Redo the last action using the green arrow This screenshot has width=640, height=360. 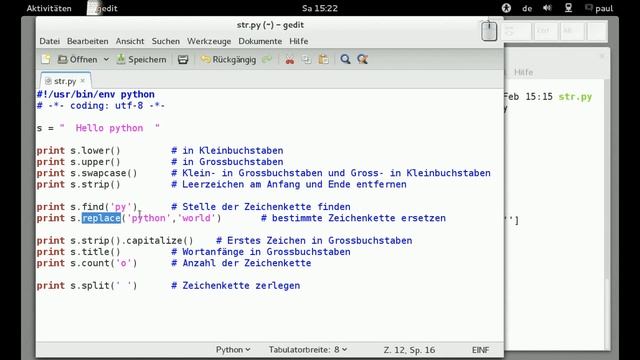click(267, 60)
